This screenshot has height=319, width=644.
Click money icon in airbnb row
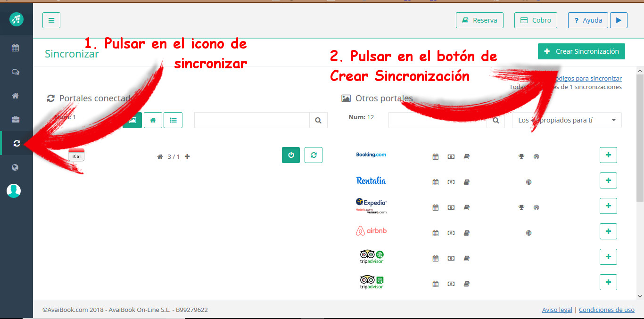(451, 233)
